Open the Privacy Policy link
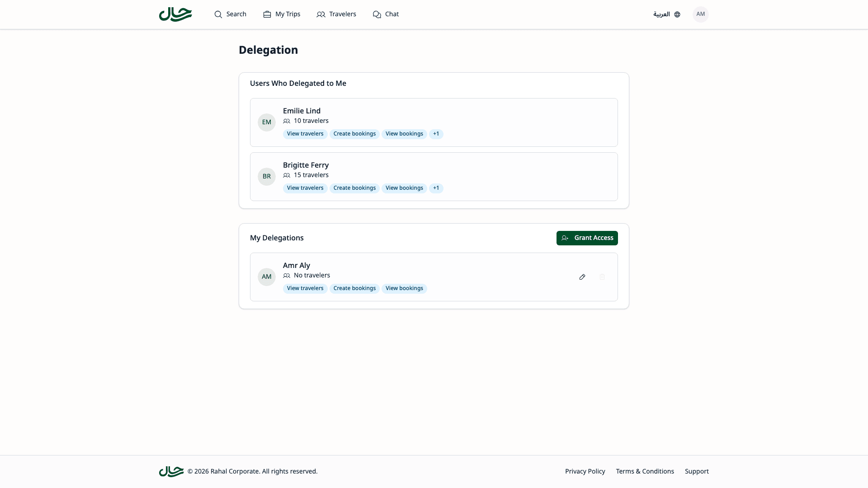 point(585,471)
